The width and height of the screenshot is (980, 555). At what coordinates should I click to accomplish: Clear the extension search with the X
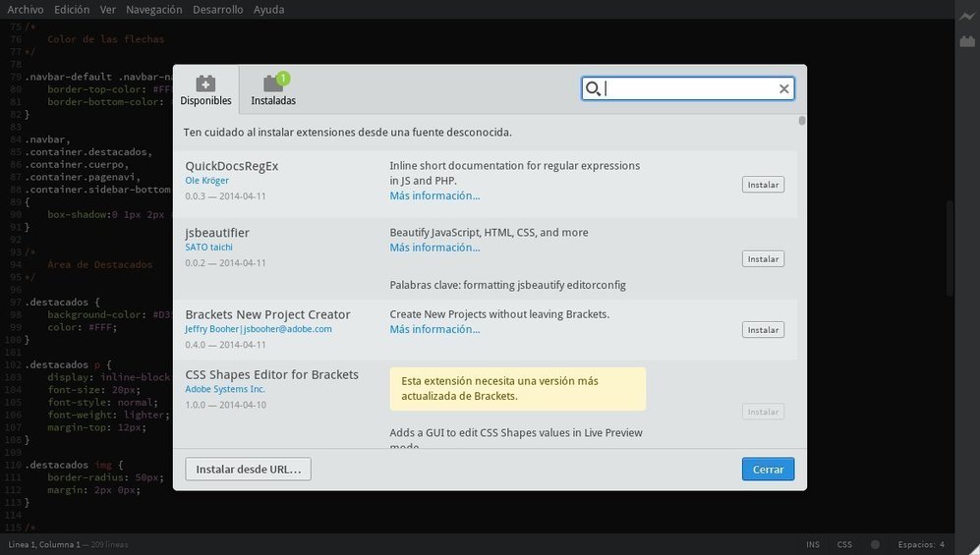click(783, 89)
